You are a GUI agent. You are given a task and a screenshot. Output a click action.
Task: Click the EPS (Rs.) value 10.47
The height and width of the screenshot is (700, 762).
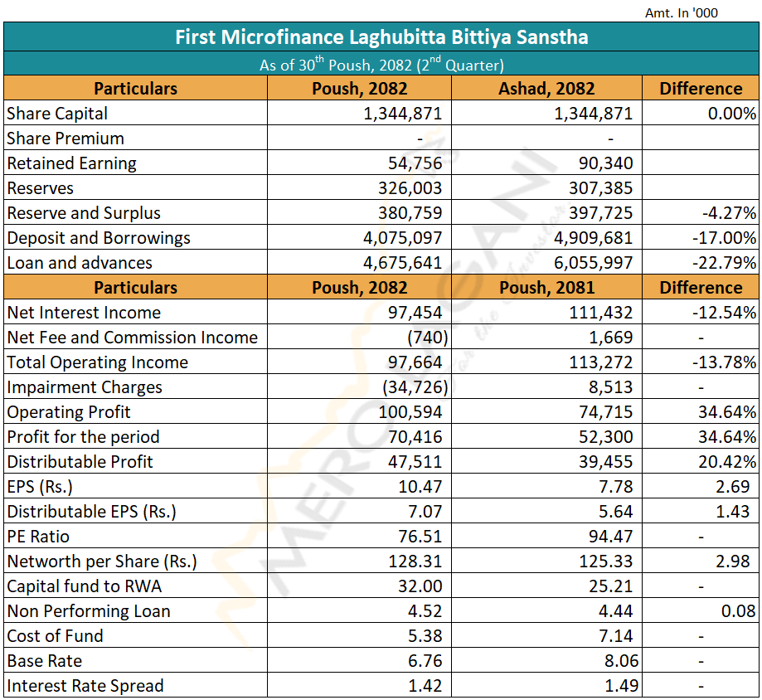point(421,487)
